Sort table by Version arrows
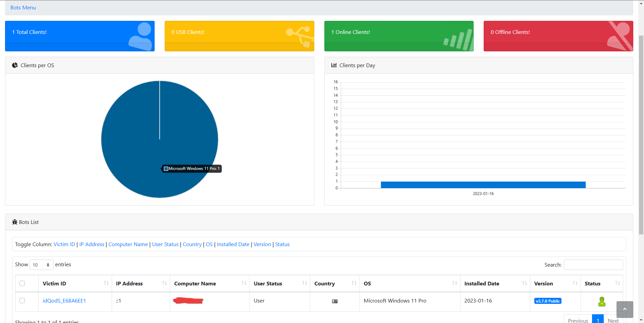644x323 pixels. [x=575, y=283]
